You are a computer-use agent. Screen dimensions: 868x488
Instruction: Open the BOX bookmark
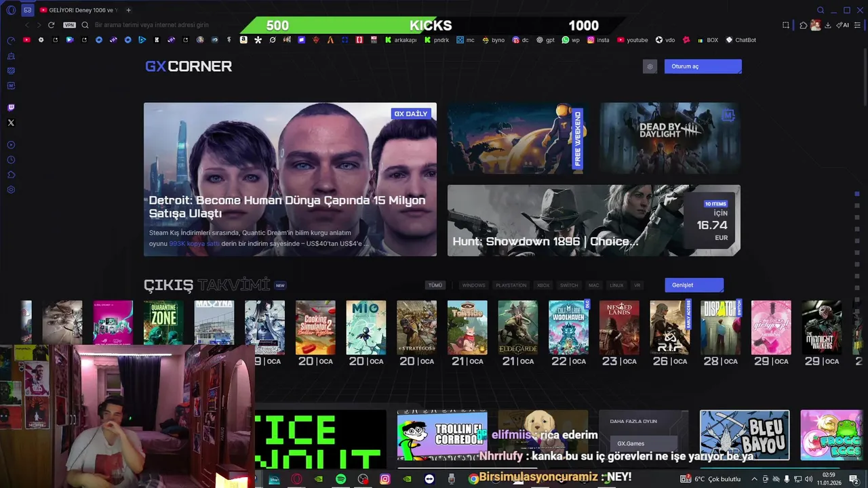tap(707, 40)
